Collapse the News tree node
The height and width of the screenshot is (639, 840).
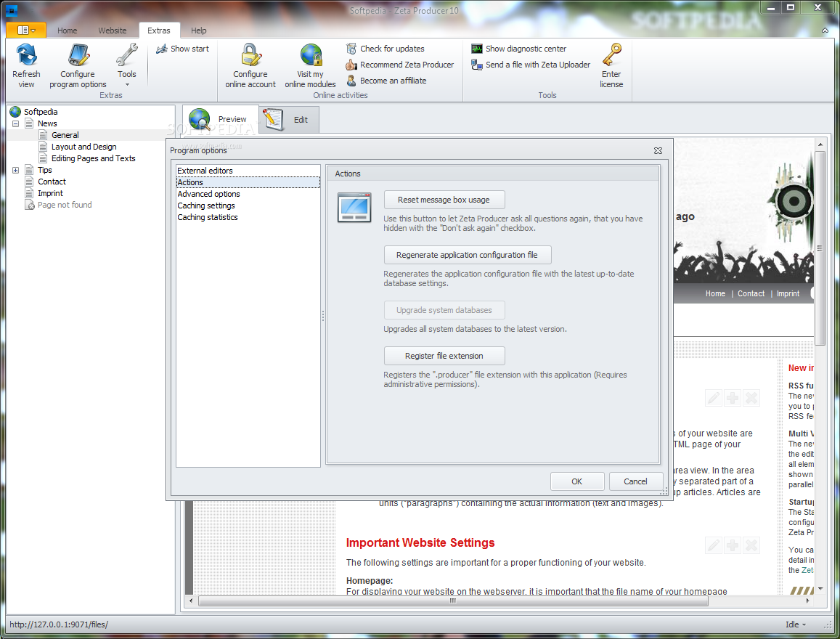point(15,123)
